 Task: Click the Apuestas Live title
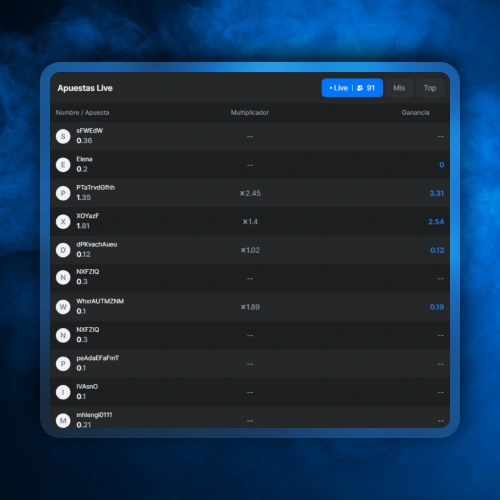(85, 88)
